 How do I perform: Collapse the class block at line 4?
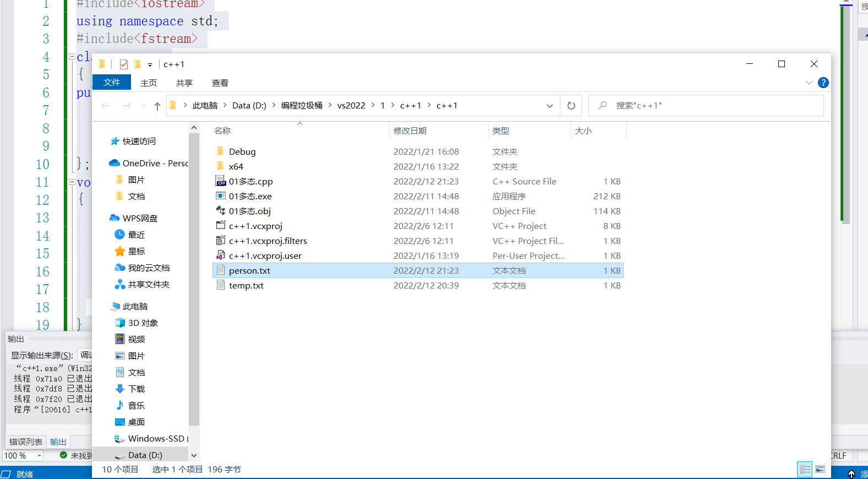(x=72, y=56)
